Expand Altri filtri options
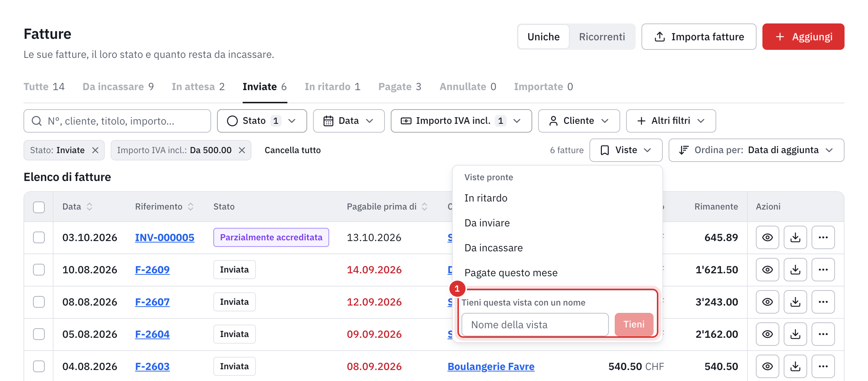This screenshot has height=381, width=868. point(671,121)
